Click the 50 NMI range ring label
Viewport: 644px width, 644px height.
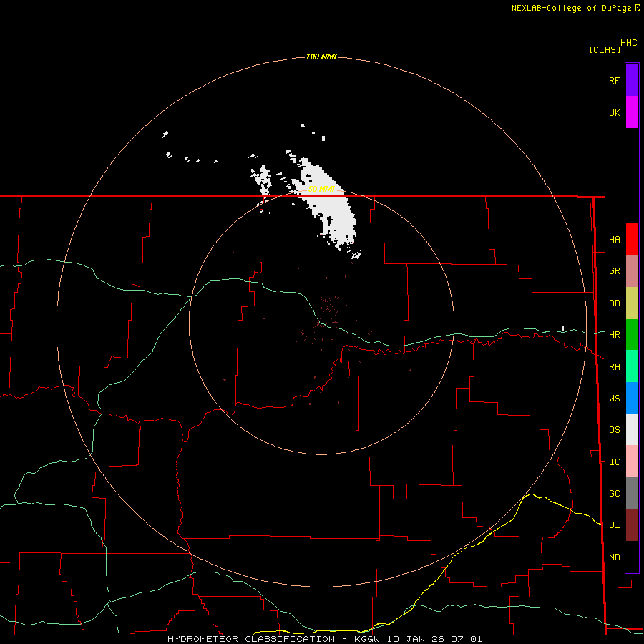321,189
